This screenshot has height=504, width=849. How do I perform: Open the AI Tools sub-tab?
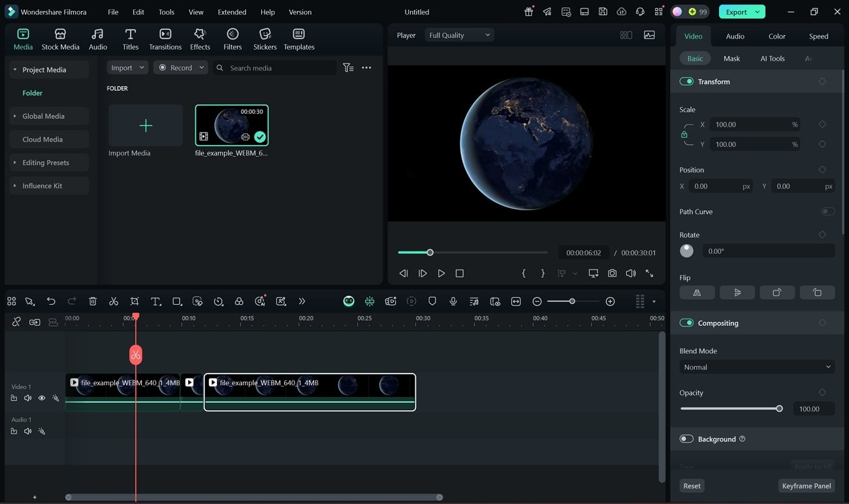tap(772, 59)
